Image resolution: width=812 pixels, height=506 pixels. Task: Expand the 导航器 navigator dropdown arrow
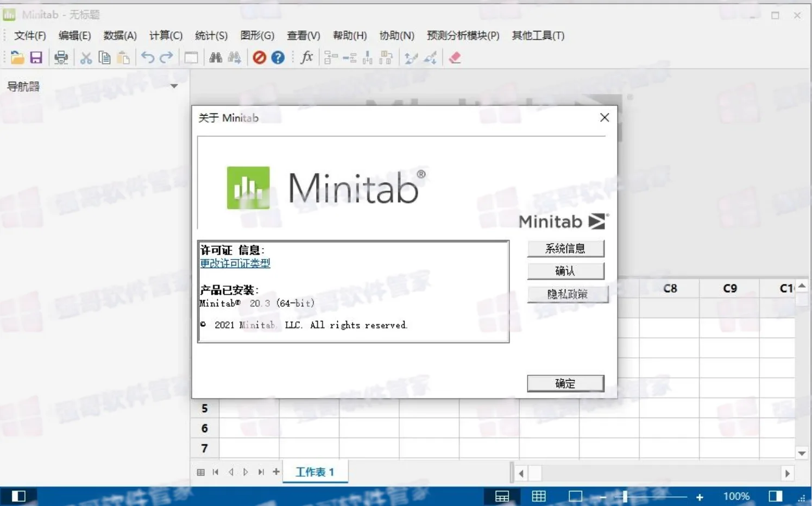[174, 86]
